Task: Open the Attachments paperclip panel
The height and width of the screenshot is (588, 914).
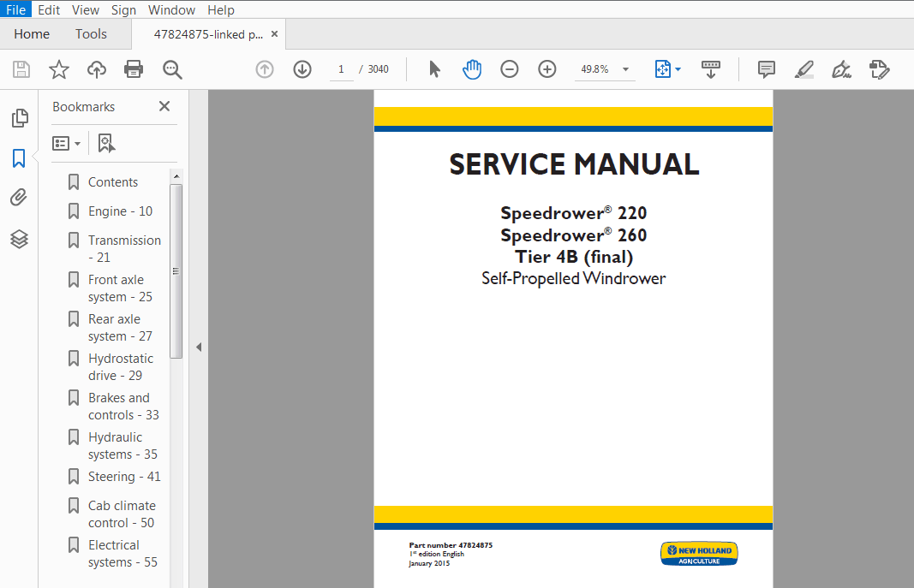Action: (x=19, y=198)
